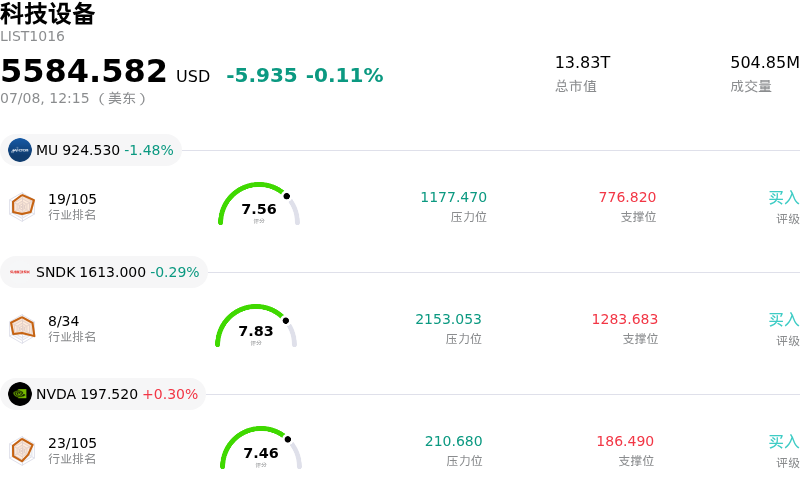Select MU resistance level 1177.470
Viewport: 800px width, 488px height.
point(454,197)
